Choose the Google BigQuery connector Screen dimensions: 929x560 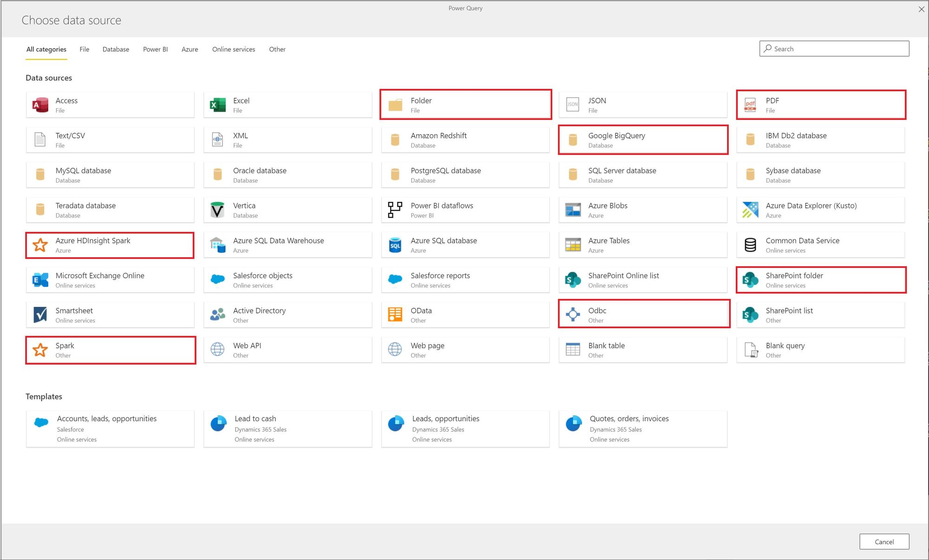pos(643,140)
